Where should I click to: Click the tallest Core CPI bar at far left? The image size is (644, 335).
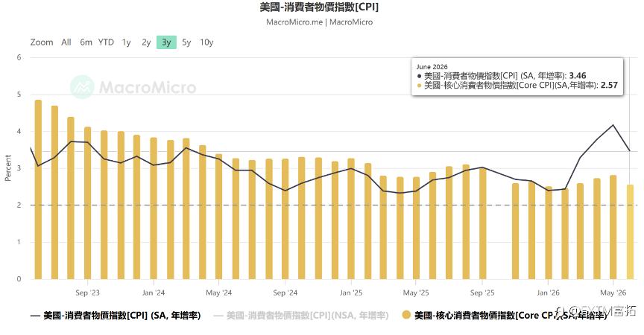tap(38, 189)
